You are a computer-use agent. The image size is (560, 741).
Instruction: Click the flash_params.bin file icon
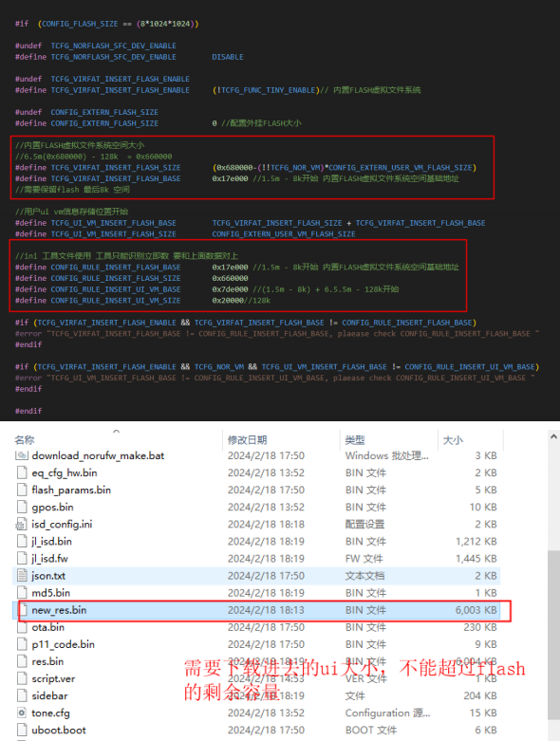click(x=22, y=490)
